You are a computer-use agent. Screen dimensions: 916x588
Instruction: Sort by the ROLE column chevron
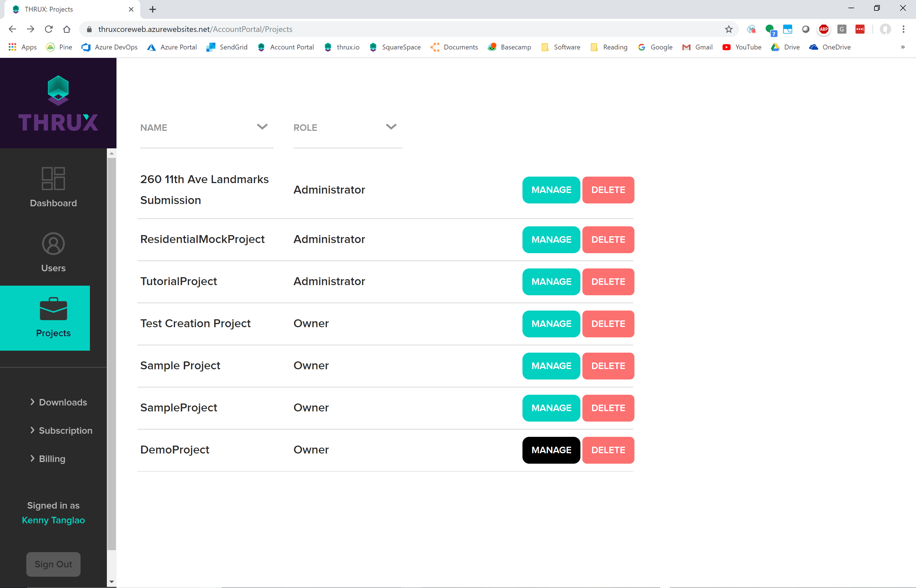[x=391, y=126]
